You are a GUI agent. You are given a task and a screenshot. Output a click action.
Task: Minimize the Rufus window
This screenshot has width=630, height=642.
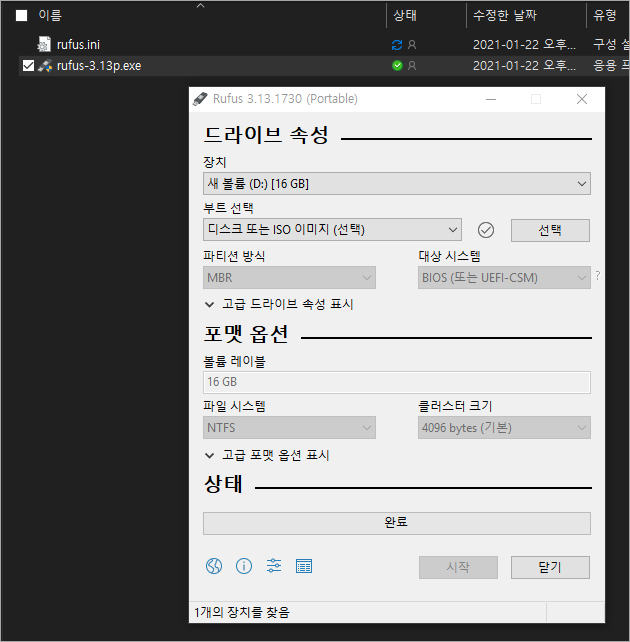pyautogui.click(x=491, y=99)
